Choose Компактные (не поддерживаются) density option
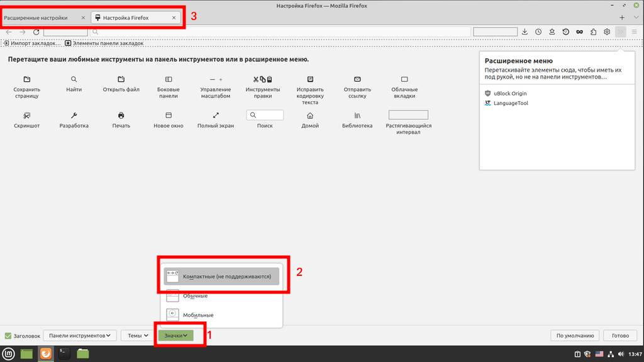This screenshot has height=362, width=644. [x=221, y=277]
